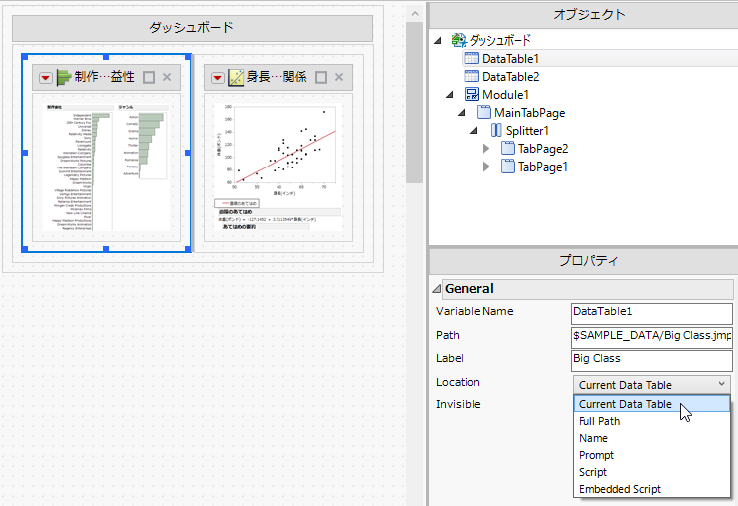
Task: Choose Full Path from Location list
Action: pos(600,421)
